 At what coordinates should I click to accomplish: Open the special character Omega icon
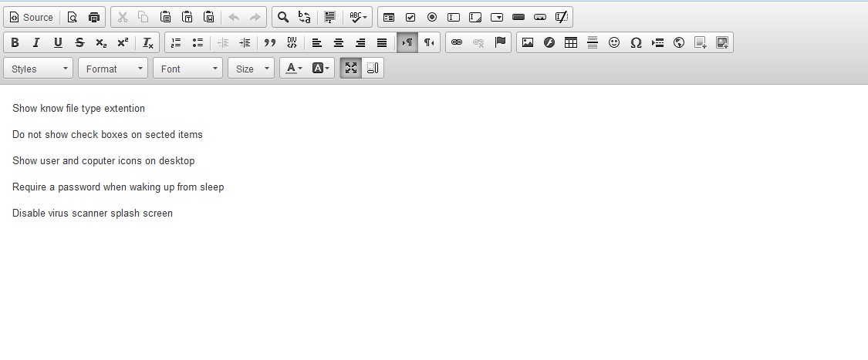click(x=636, y=43)
